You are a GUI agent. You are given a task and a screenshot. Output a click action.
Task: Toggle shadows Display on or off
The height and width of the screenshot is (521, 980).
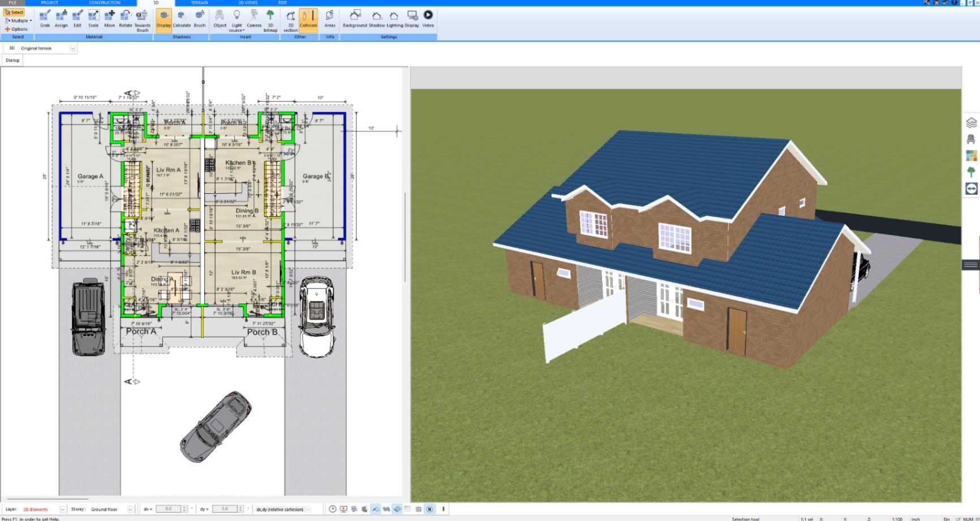pos(164,19)
